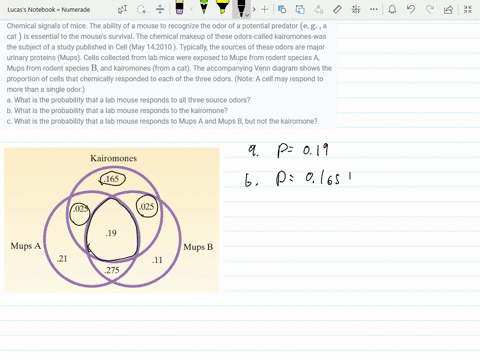The image size is (480, 360).
Task: Select the Lasso Select tool
Action: [142, 9]
